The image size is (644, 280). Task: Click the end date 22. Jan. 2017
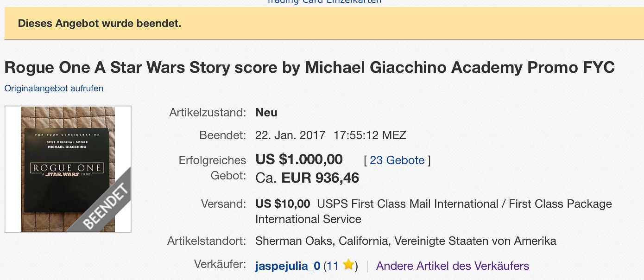290,135
